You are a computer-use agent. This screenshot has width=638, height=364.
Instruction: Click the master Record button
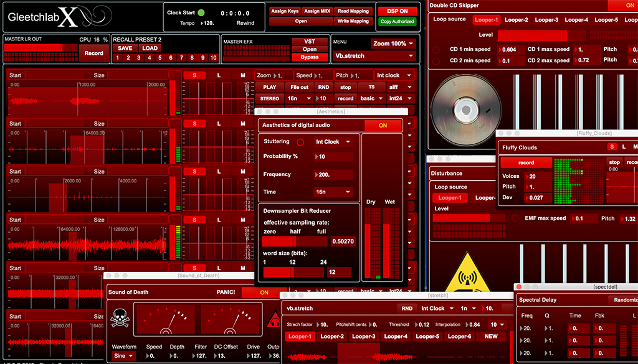pos(93,53)
